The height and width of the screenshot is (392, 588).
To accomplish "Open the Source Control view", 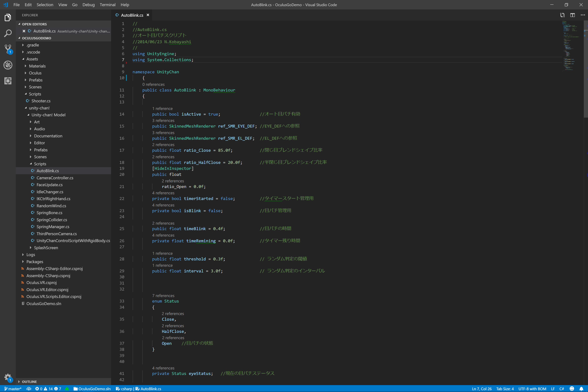I will tap(8, 49).
